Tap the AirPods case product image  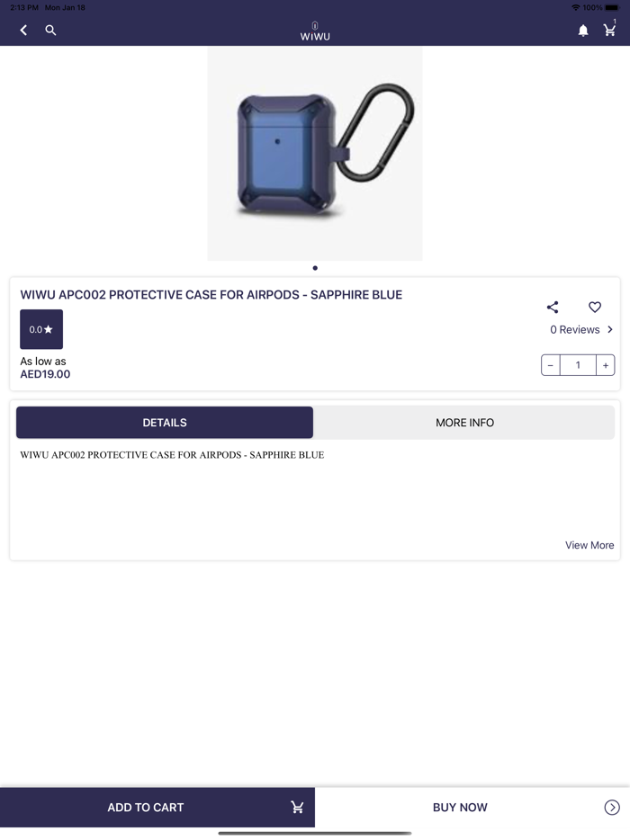coord(315,153)
